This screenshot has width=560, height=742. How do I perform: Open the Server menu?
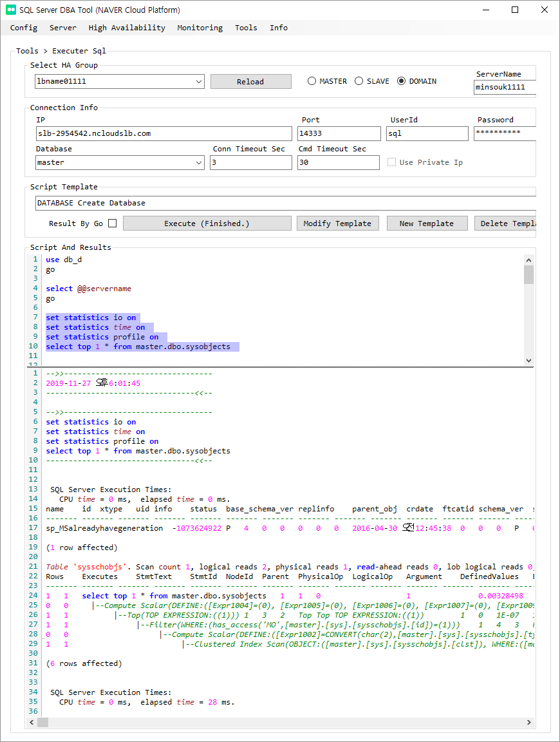click(63, 28)
